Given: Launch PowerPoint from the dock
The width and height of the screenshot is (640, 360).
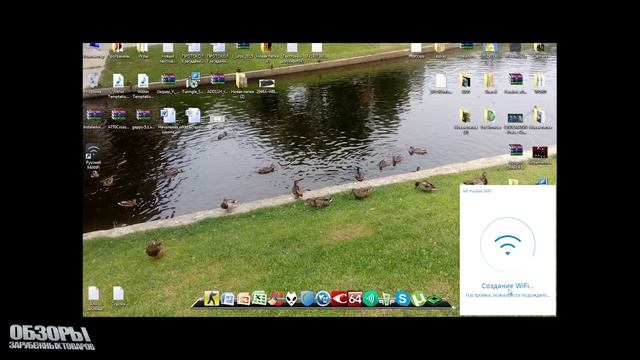Looking at the screenshot, I should point(243,299).
